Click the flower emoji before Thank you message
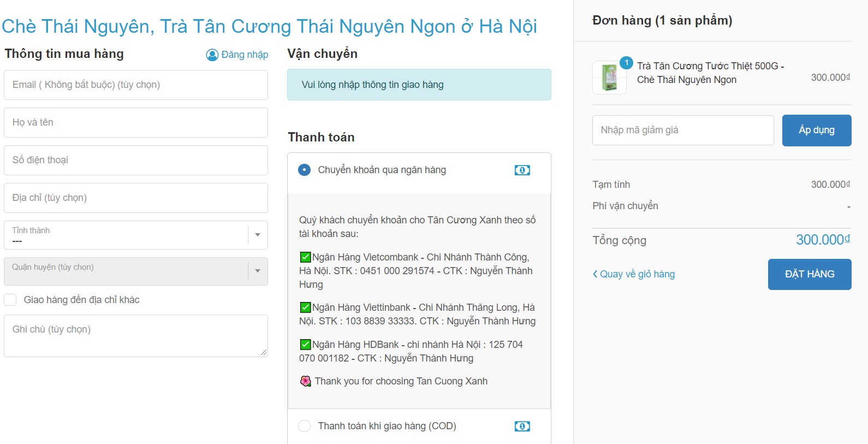 click(x=306, y=381)
